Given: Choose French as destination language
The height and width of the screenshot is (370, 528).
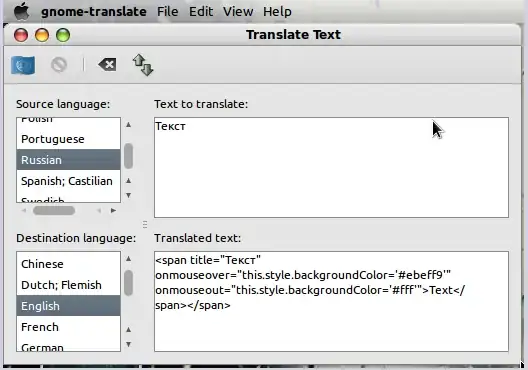Looking at the screenshot, I should coord(68,327).
